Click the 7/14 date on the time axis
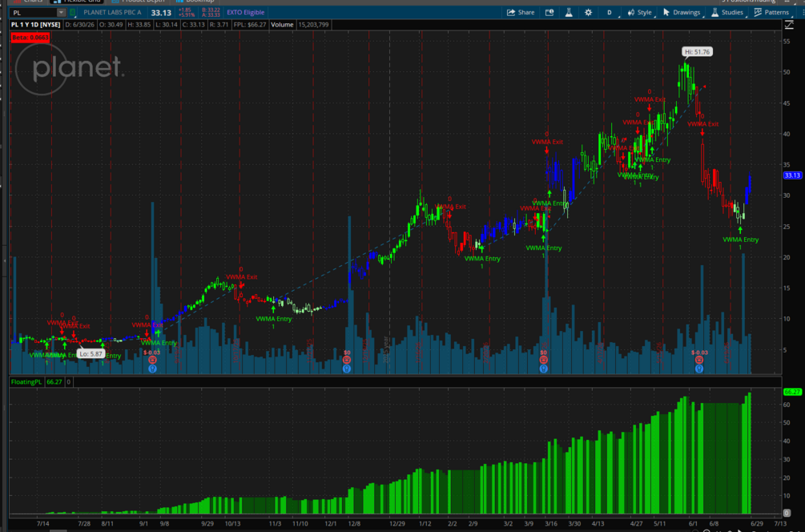Screen dimensions: 805x532 (43, 524)
